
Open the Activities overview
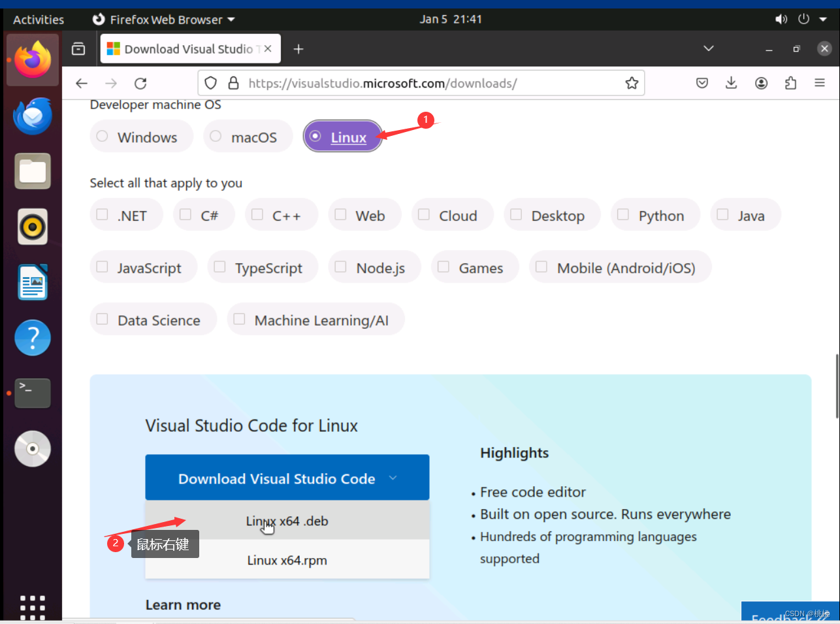coord(37,19)
